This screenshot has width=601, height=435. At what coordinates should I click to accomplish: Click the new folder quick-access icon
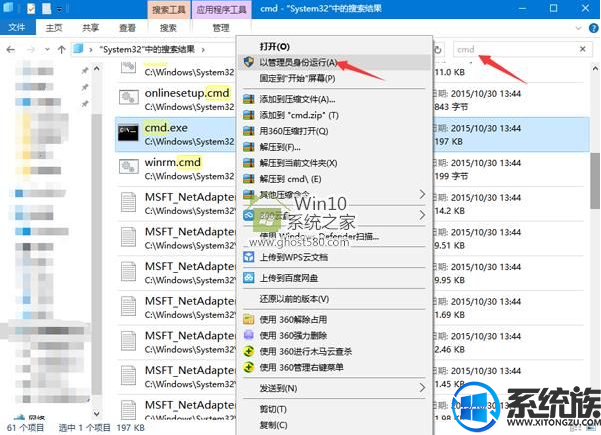[46, 8]
